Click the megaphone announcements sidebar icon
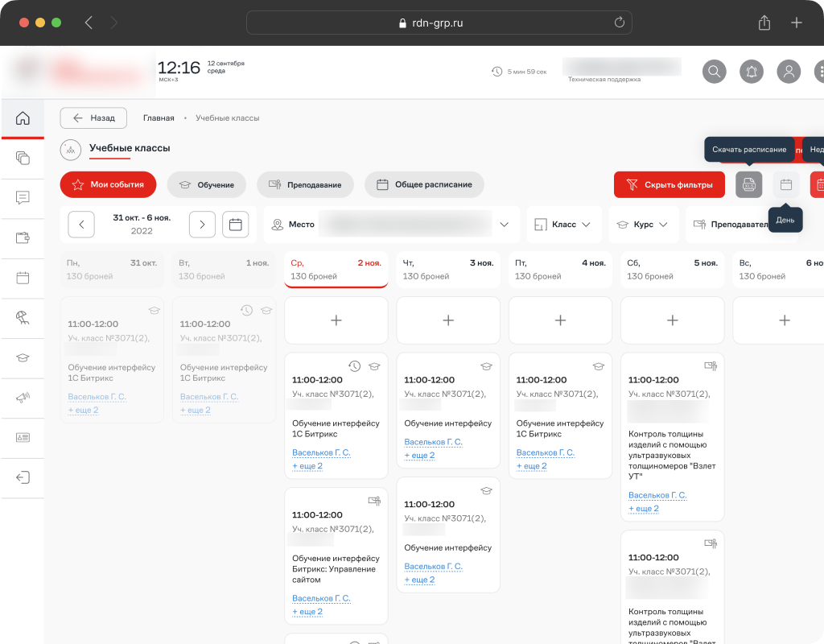The image size is (824, 644). (23, 398)
